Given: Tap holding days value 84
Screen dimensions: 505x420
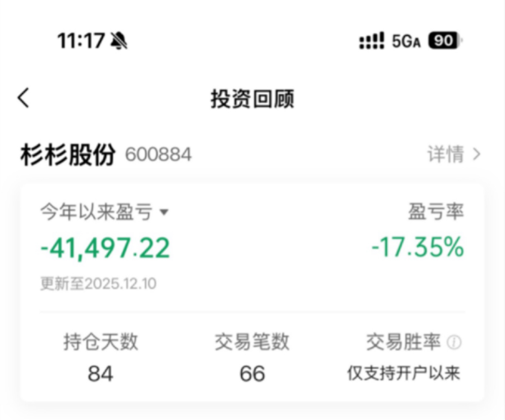Looking at the screenshot, I should [x=101, y=374].
